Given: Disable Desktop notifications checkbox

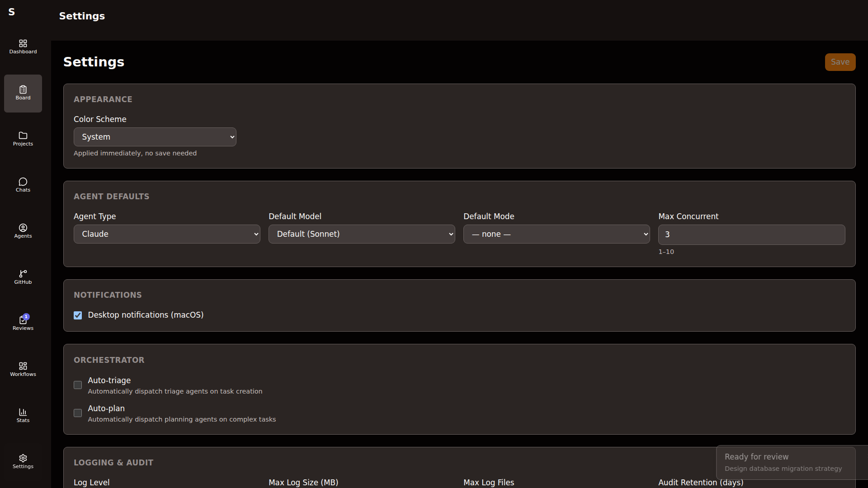Looking at the screenshot, I should pyautogui.click(x=78, y=315).
